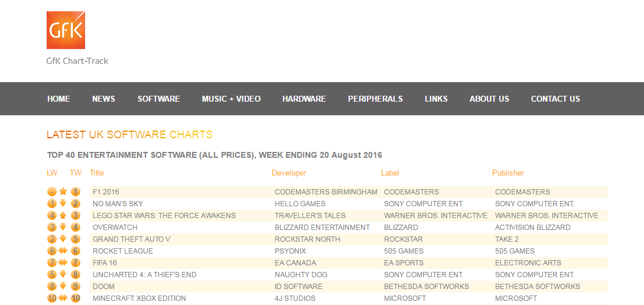Screen dimensions: 644x305
Task: Open the HOME navigation item
Action: 58,99
